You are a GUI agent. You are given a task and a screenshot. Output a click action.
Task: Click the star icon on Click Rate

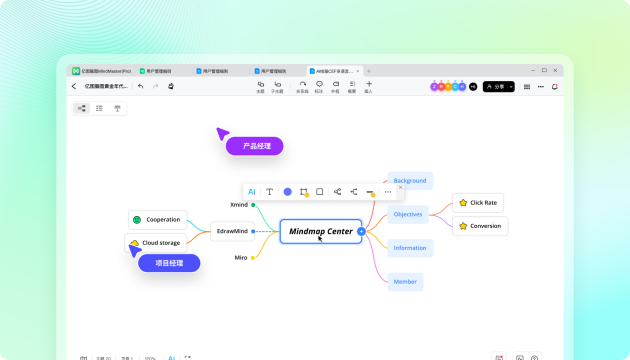point(463,203)
